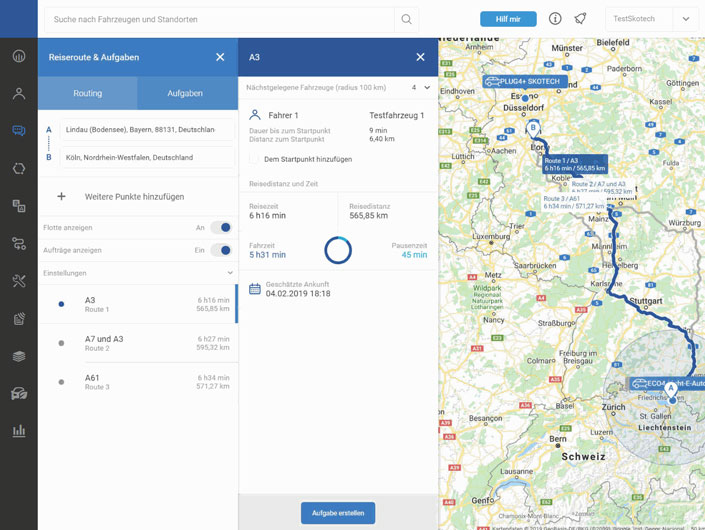Open the dashboard gauge sidebar icon
705x530 pixels.
[19, 56]
